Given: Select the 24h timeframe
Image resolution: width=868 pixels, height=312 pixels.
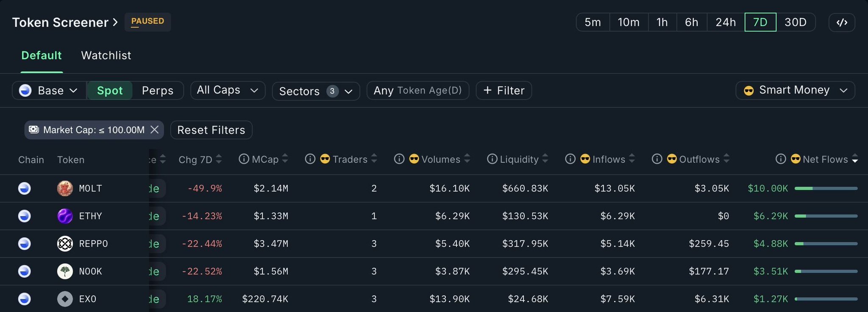Looking at the screenshot, I should point(725,22).
